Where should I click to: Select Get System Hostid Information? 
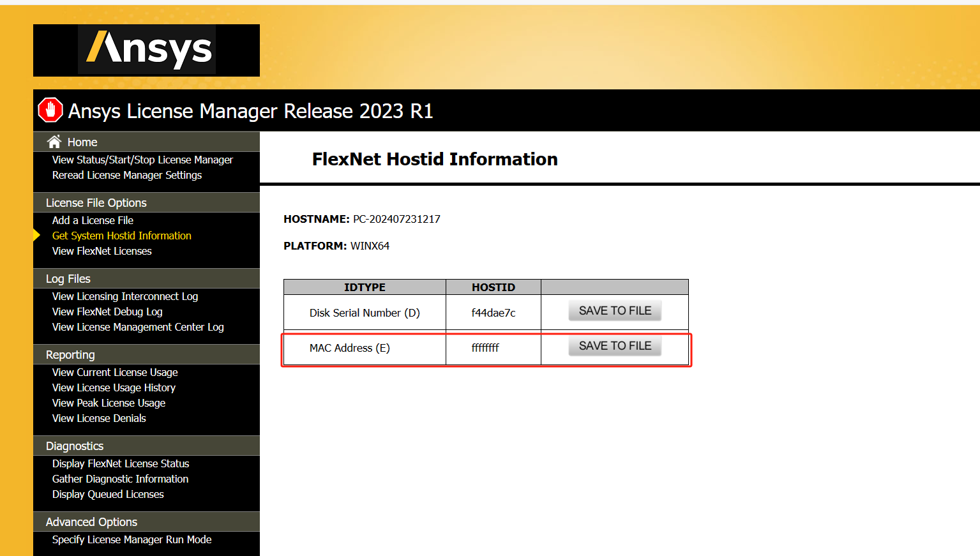pyautogui.click(x=122, y=236)
